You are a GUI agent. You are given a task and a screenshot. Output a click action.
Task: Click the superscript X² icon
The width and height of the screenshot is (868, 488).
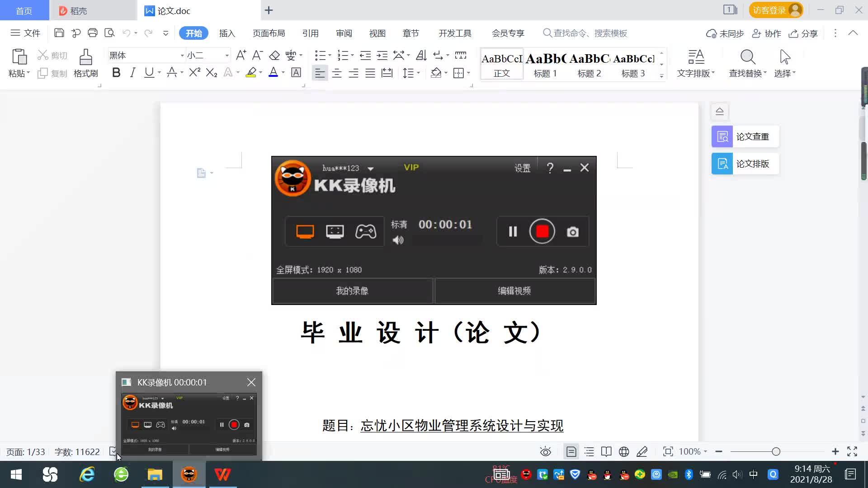[194, 73]
